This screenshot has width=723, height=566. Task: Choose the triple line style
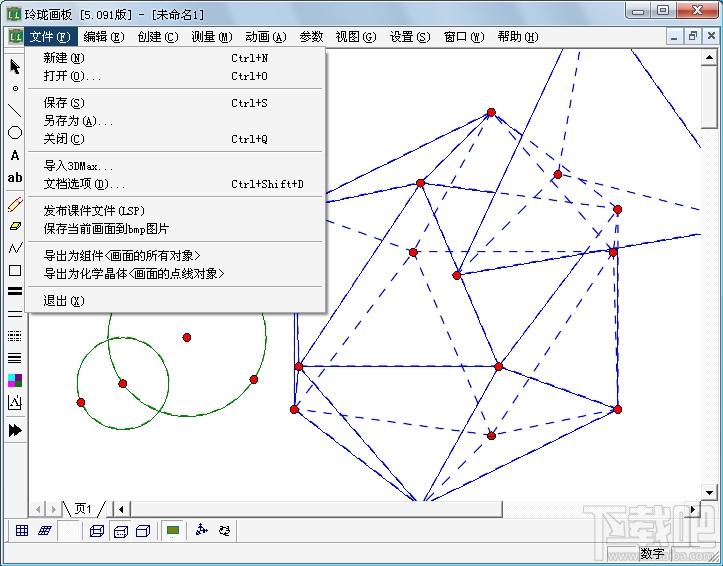(x=15, y=358)
